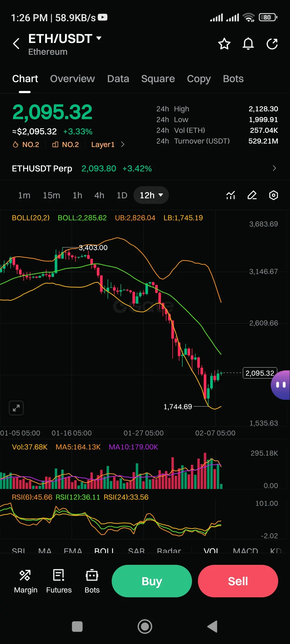
Task: Switch to Bots top tab
Action: (233, 79)
